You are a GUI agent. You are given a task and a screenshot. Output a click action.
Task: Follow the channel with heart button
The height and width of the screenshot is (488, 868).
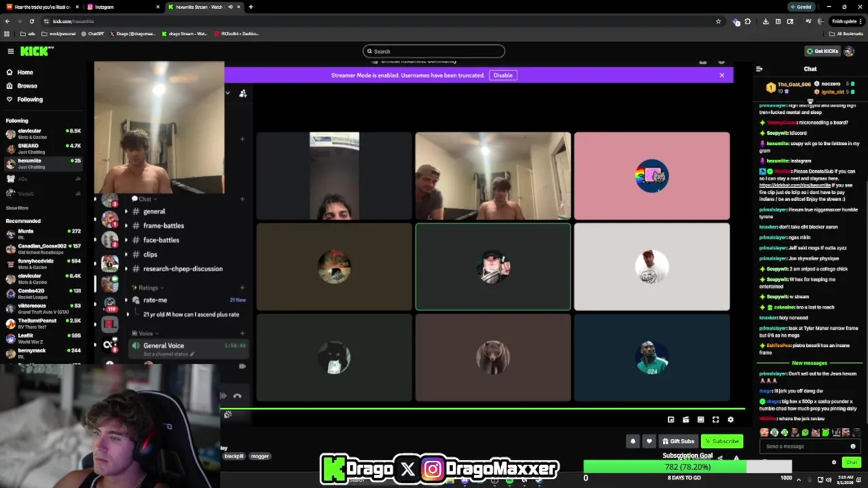tap(649, 441)
